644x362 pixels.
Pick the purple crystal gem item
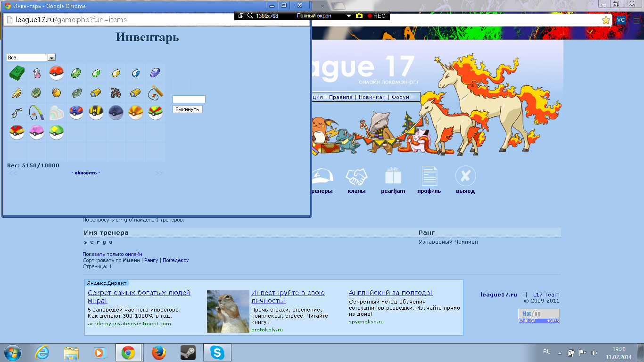point(155,73)
